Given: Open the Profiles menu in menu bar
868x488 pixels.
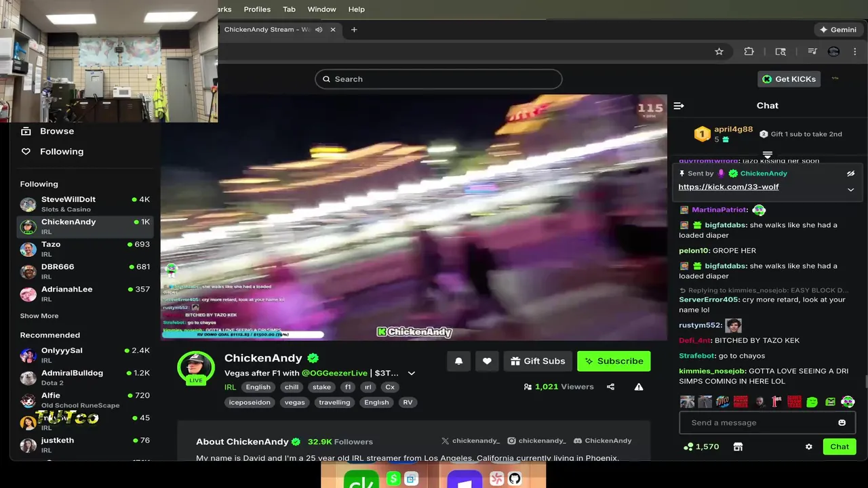Looking at the screenshot, I should click(257, 9).
